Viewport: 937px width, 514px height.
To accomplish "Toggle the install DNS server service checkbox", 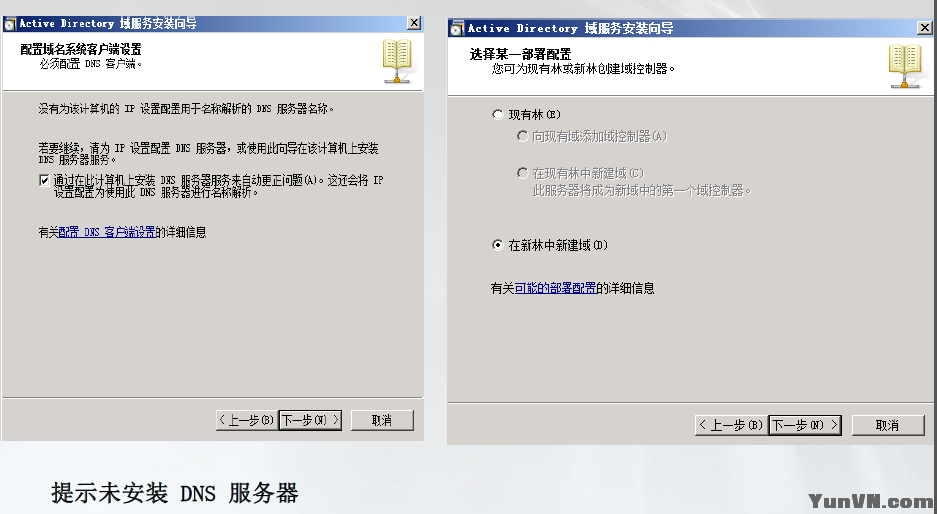I will tap(44, 180).
